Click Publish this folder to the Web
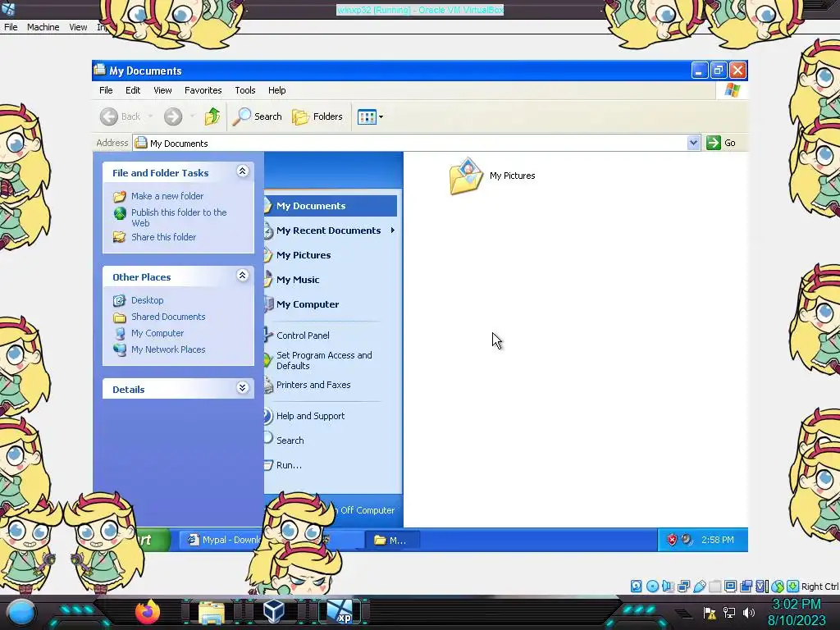This screenshot has width=840, height=630. point(179,217)
